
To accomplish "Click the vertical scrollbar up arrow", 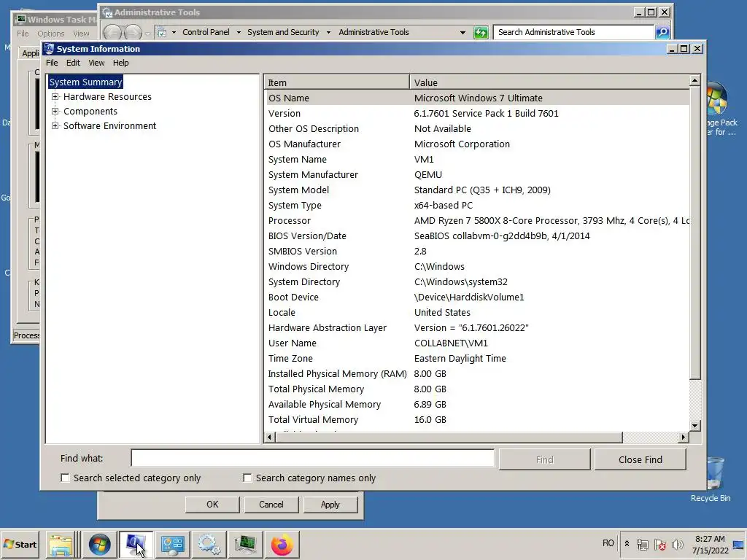I will pyautogui.click(x=694, y=81).
